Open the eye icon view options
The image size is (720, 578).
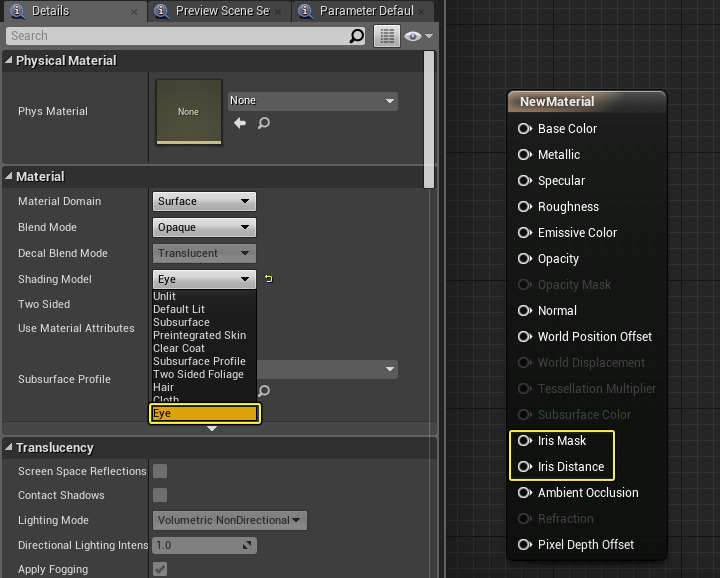point(418,36)
